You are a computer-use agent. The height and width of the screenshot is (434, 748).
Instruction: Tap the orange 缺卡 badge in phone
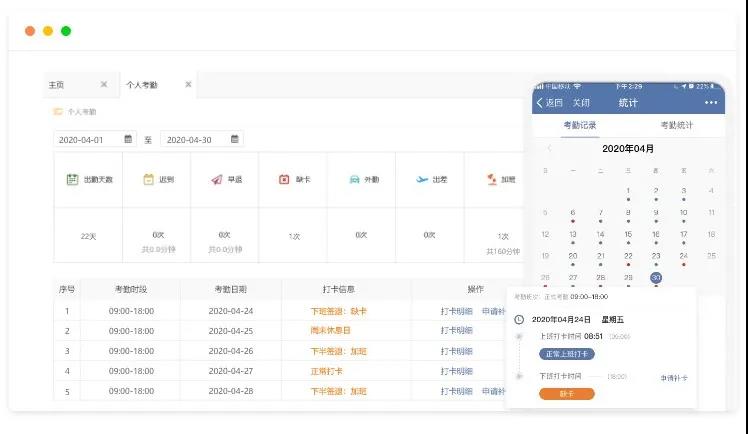pyautogui.click(x=567, y=394)
